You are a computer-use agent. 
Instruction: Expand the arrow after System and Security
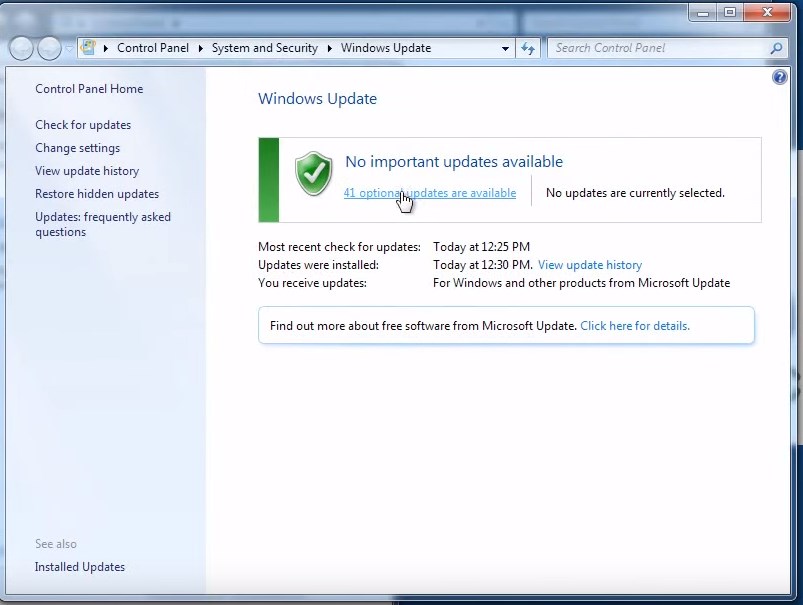(x=329, y=48)
